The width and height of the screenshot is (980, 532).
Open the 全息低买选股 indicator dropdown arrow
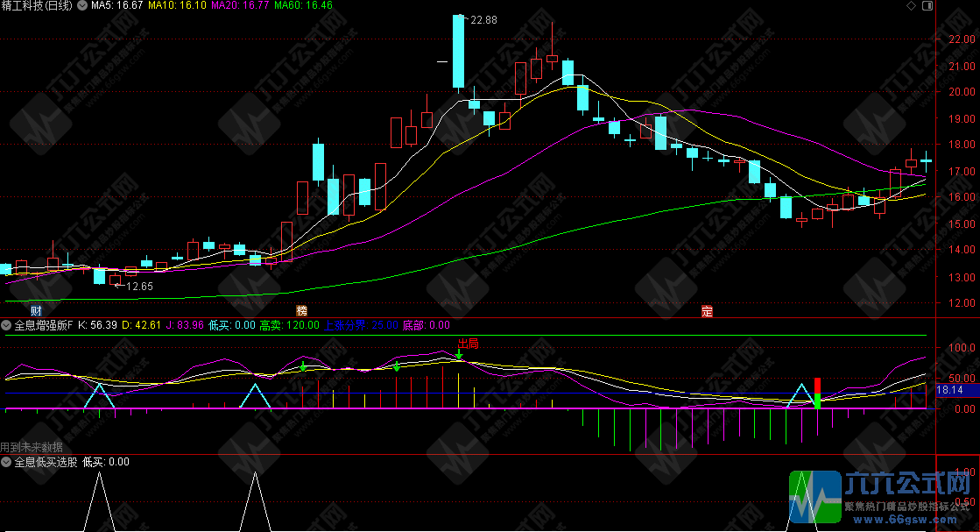(7, 462)
